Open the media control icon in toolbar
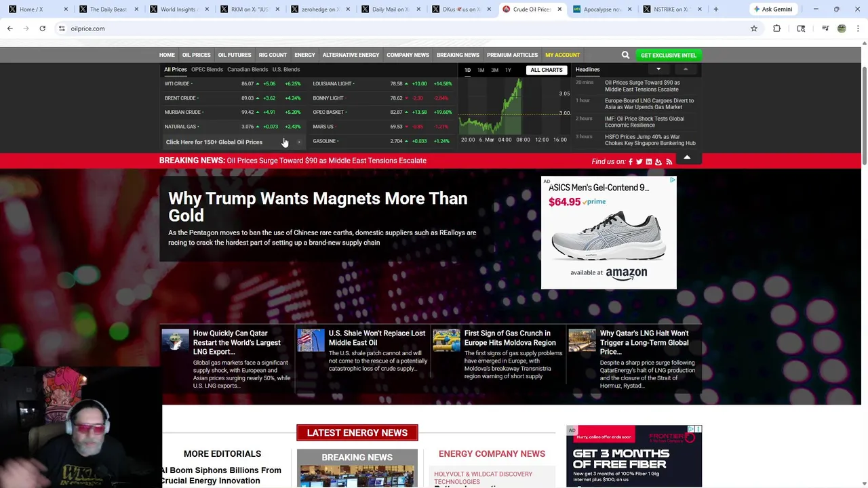Viewport: 868px width, 488px height. (x=825, y=28)
